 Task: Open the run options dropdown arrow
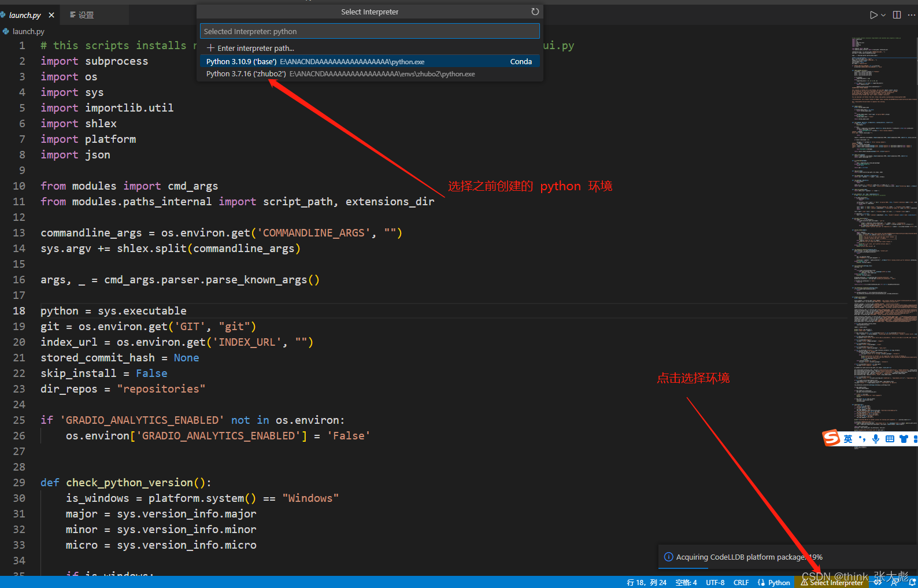[x=883, y=15]
